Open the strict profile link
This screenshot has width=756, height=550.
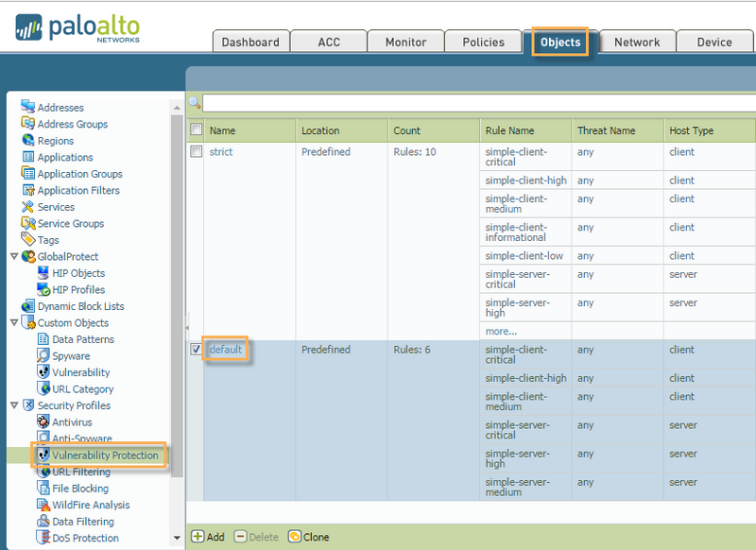(x=221, y=152)
